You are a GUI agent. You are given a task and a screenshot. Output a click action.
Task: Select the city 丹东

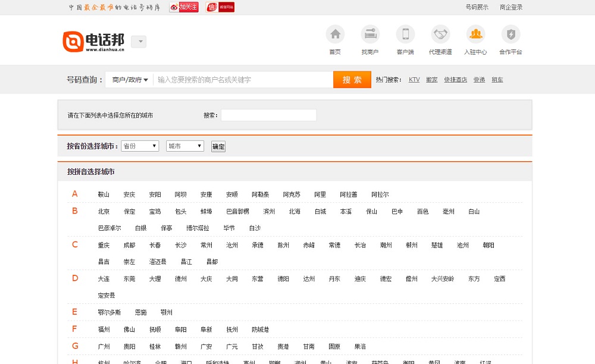tap(334, 279)
